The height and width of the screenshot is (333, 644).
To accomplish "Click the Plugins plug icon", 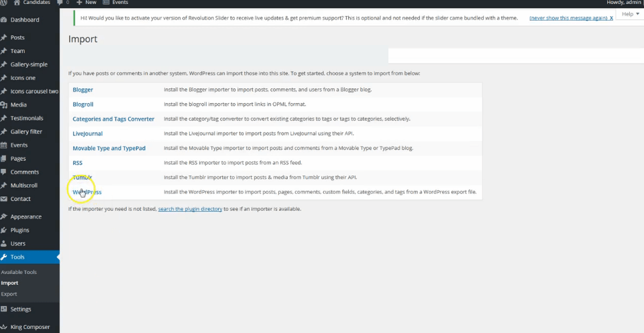I will [4, 230].
